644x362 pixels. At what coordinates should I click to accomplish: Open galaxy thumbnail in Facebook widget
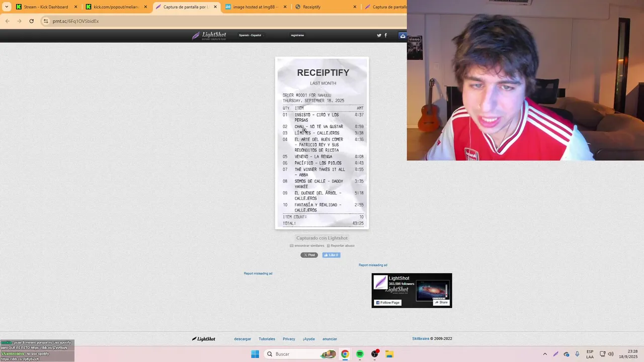pyautogui.click(x=433, y=290)
